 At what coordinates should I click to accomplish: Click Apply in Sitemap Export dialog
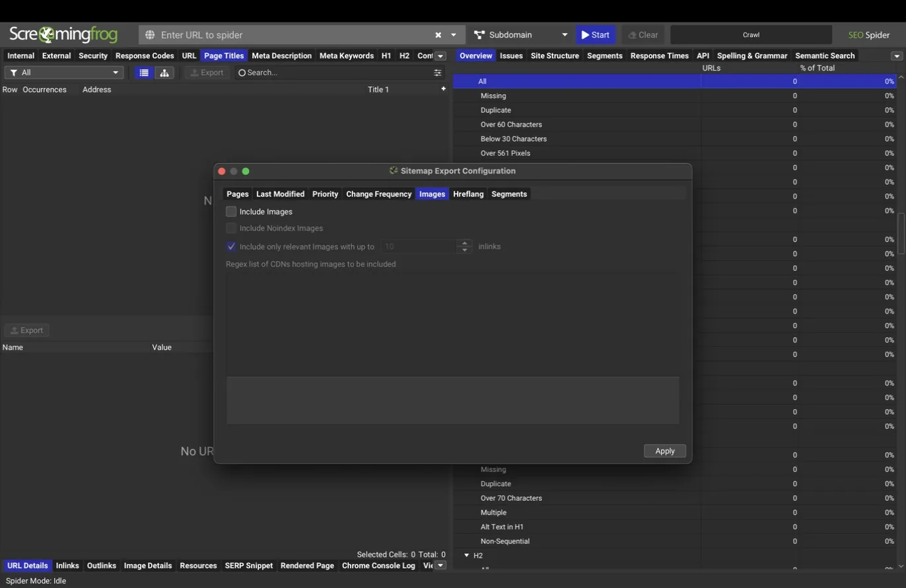tap(665, 451)
